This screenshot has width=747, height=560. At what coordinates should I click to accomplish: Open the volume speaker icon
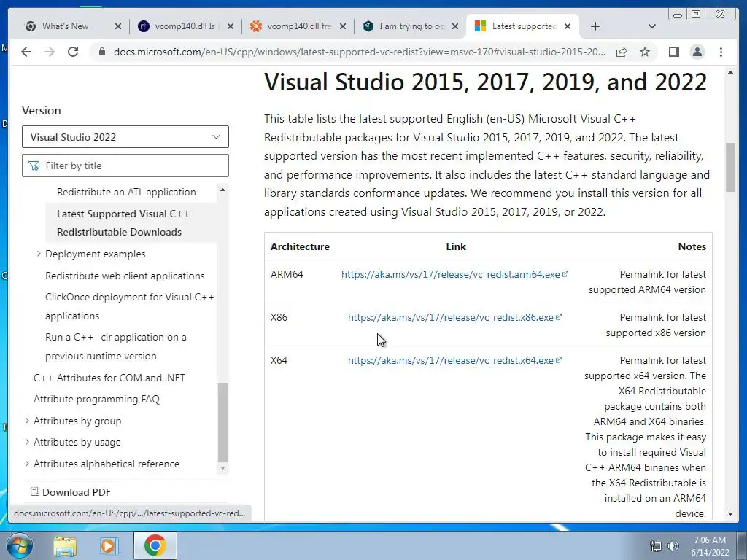pyautogui.click(x=673, y=546)
